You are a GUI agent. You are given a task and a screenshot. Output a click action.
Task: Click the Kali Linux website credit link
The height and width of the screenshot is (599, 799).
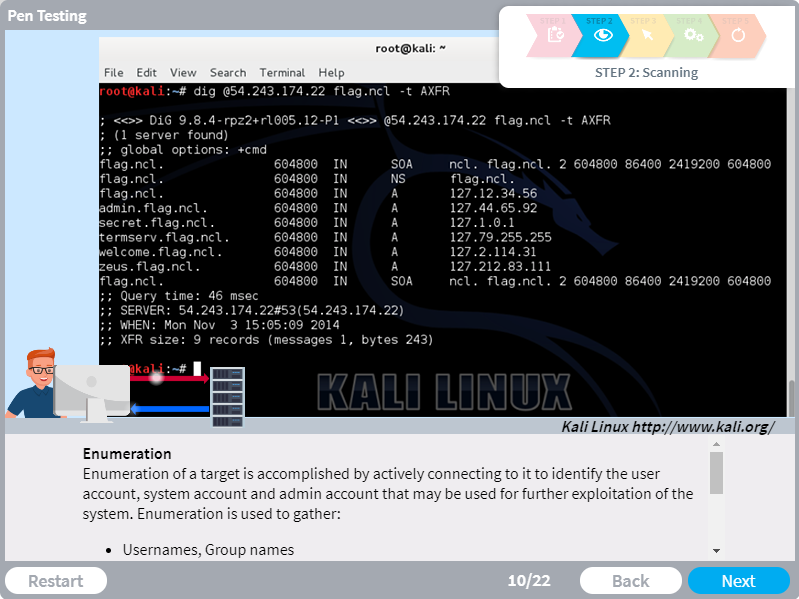click(668, 427)
